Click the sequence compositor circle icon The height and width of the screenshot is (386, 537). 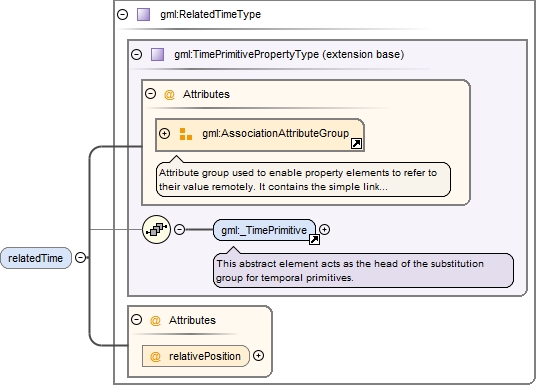(x=157, y=229)
